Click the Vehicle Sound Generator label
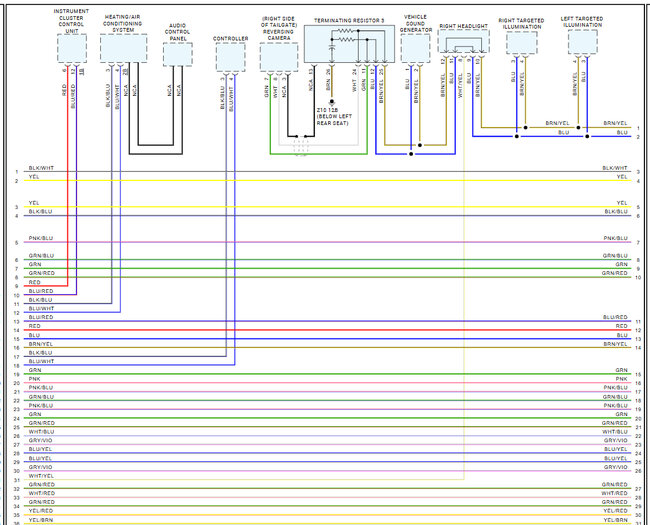The image size is (650, 525). point(415,24)
